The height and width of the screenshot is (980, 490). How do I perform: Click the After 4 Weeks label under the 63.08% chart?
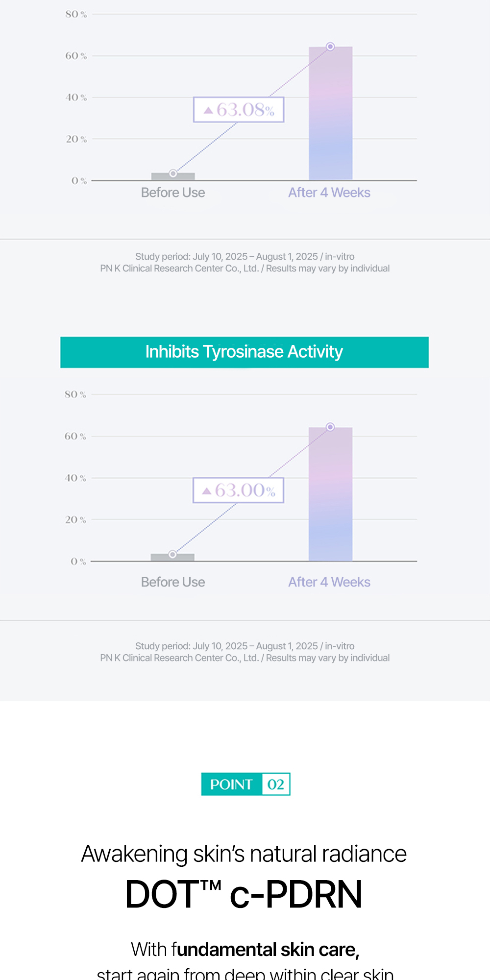click(329, 193)
